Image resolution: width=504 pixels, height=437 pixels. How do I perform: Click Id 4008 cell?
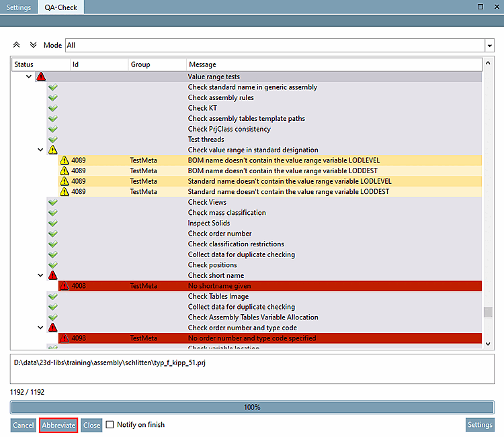tap(79, 286)
